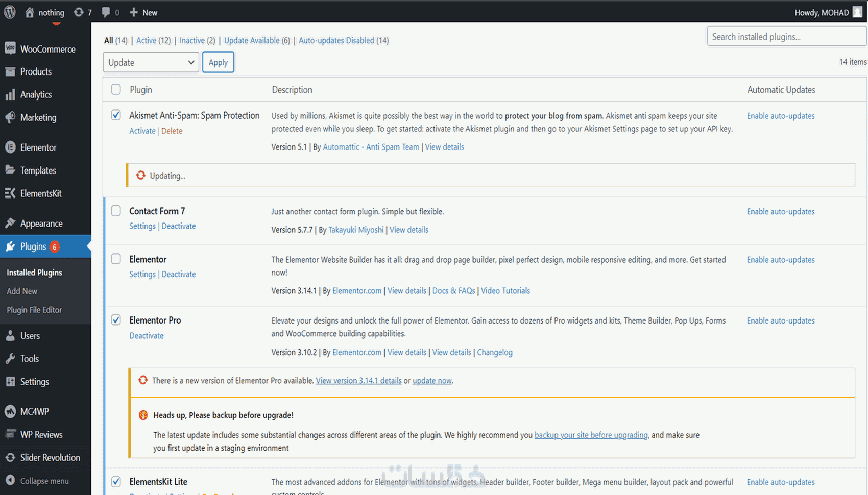Click the comments bubble icon
This screenshot has height=495, width=868.
pos(106,12)
